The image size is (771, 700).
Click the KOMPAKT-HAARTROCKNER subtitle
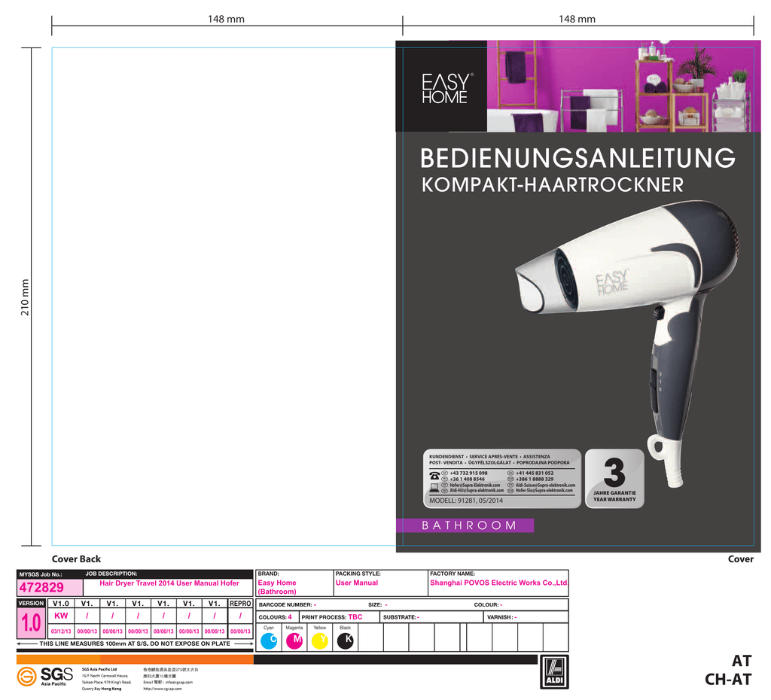(553, 185)
